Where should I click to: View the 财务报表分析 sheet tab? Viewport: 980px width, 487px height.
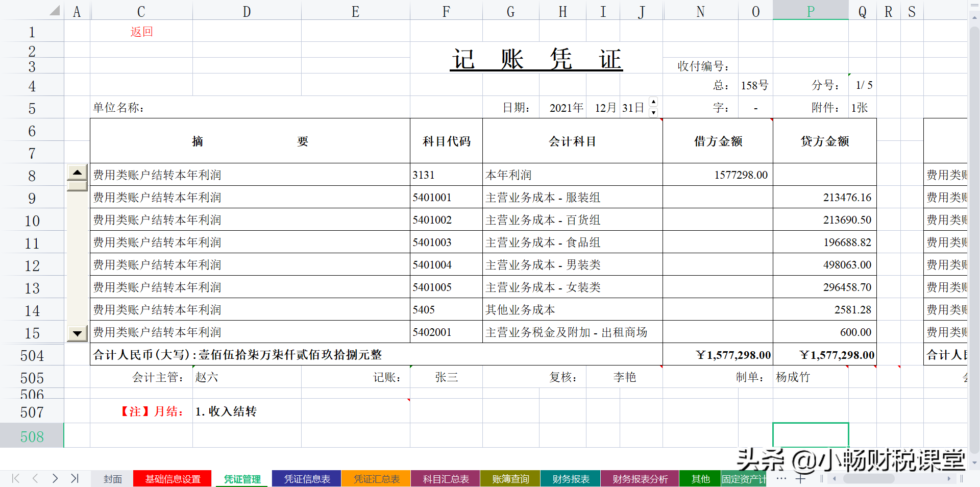tap(640, 479)
